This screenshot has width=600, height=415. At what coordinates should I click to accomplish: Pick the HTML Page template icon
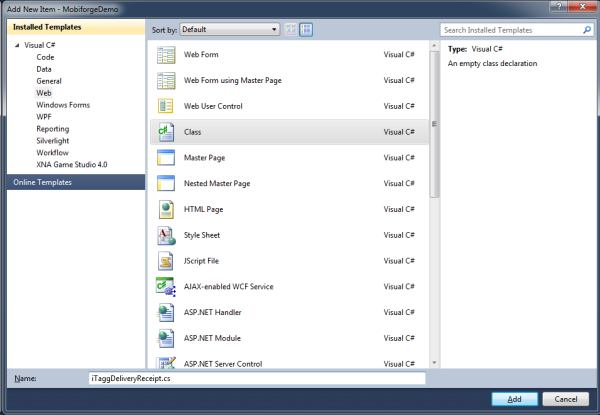point(165,210)
